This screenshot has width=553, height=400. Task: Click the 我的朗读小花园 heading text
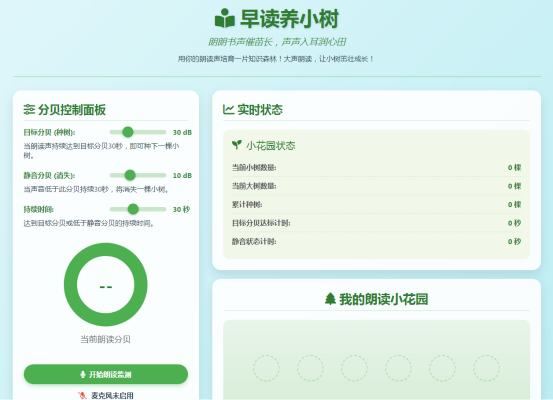click(384, 299)
